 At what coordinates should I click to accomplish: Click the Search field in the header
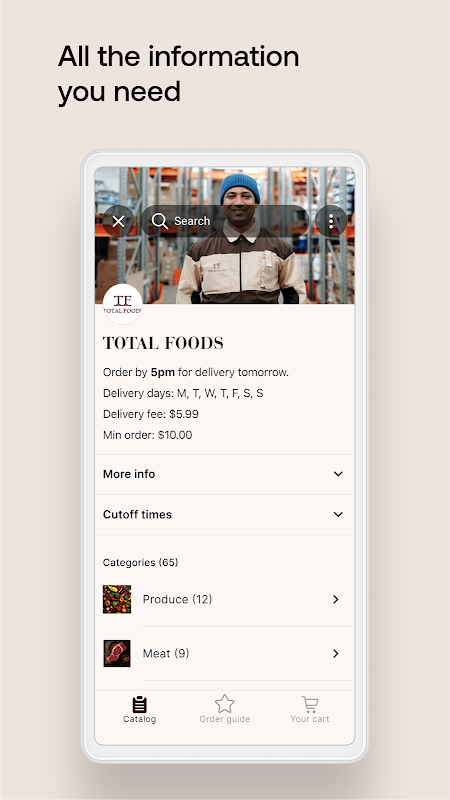(224, 221)
